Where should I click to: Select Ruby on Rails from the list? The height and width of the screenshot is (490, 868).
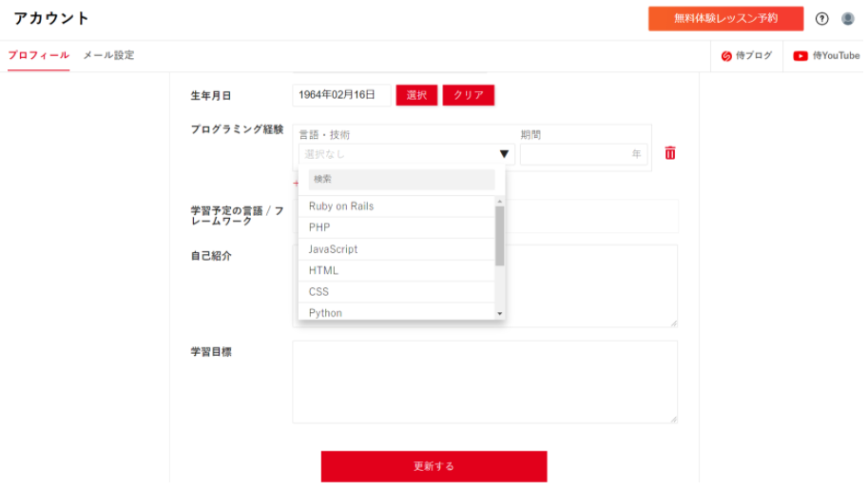coord(341,206)
